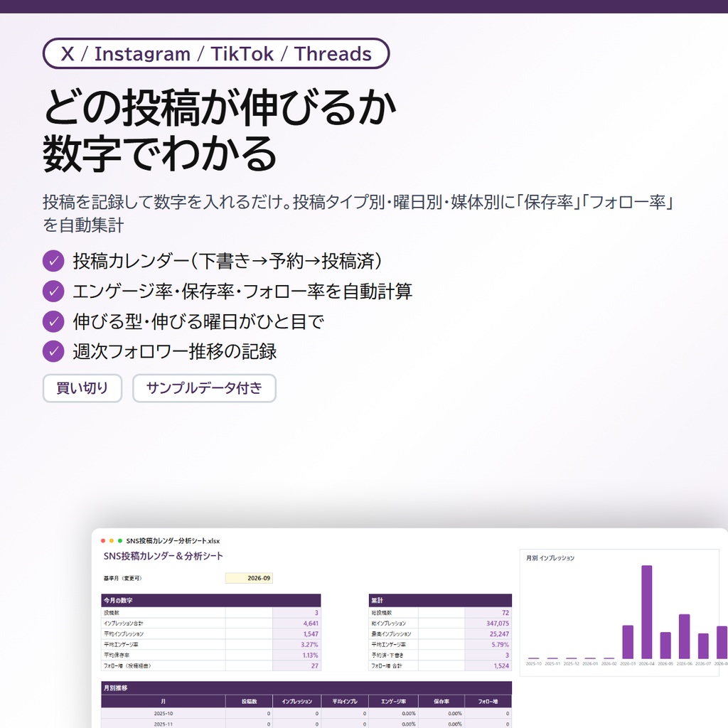
Task: Click the 2026-09 基準月 input cell
Action: 249,578
